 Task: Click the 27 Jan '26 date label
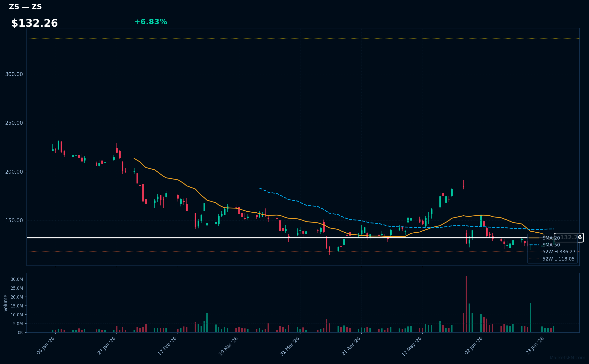(x=107, y=346)
